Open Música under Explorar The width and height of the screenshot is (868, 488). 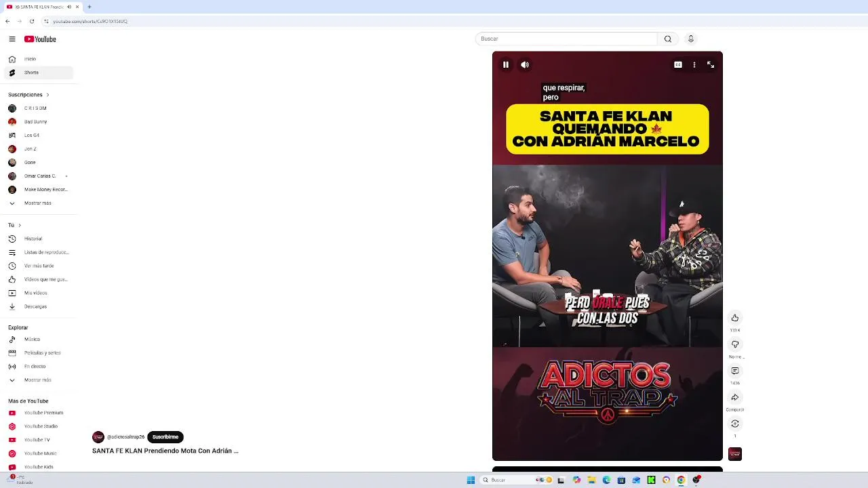click(39, 340)
